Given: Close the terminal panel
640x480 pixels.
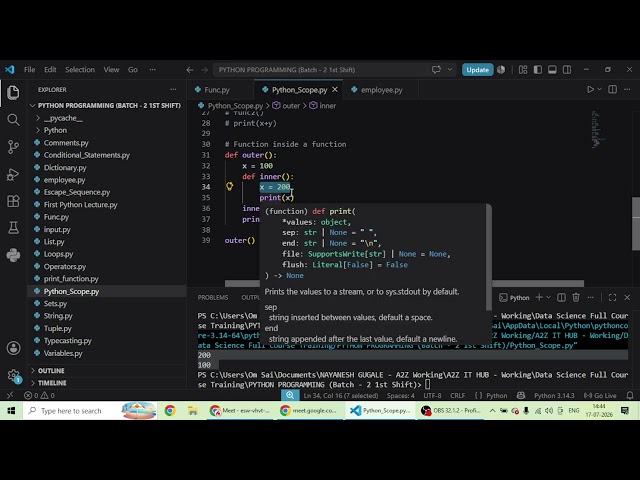Looking at the screenshot, I should click(627, 298).
